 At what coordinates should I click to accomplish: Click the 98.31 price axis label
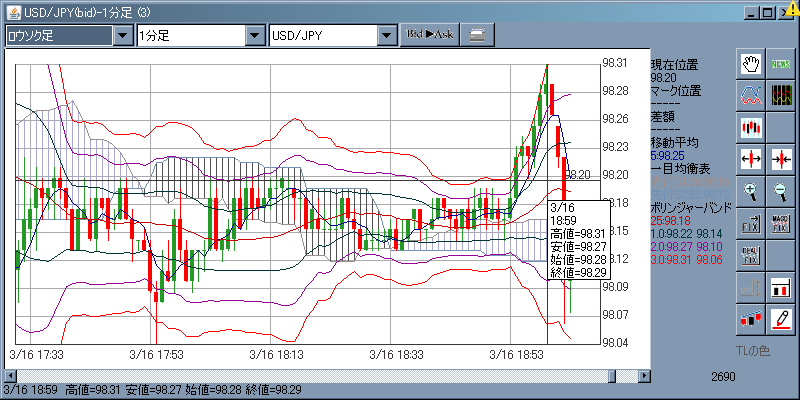[x=614, y=63]
